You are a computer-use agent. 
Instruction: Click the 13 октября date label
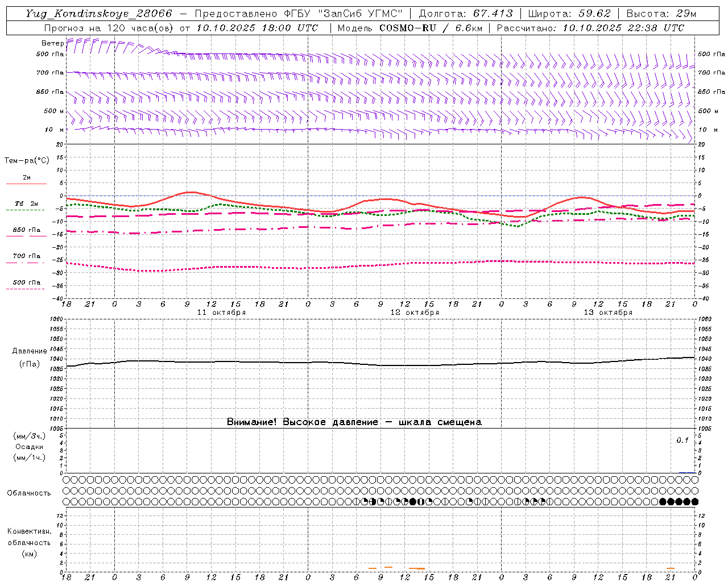[x=608, y=313]
